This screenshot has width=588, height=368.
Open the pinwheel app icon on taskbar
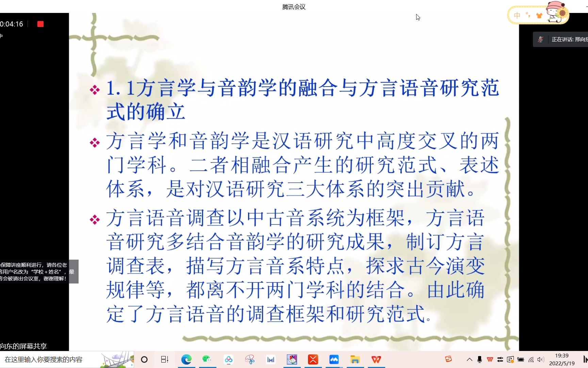point(250,359)
